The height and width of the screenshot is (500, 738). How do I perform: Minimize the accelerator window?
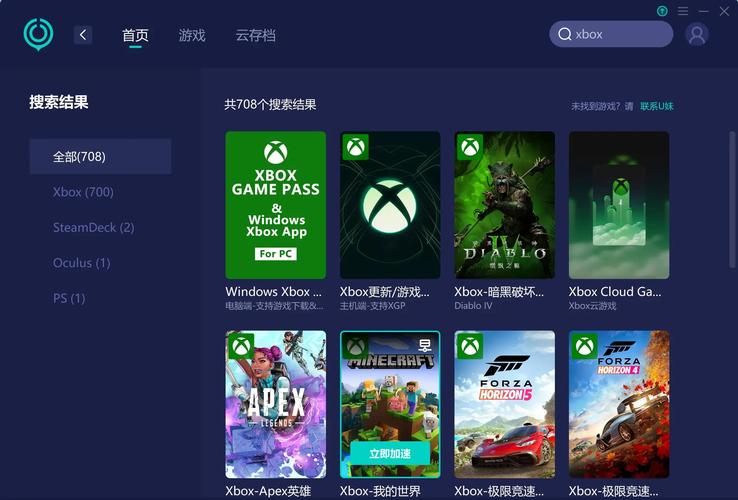(704, 11)
